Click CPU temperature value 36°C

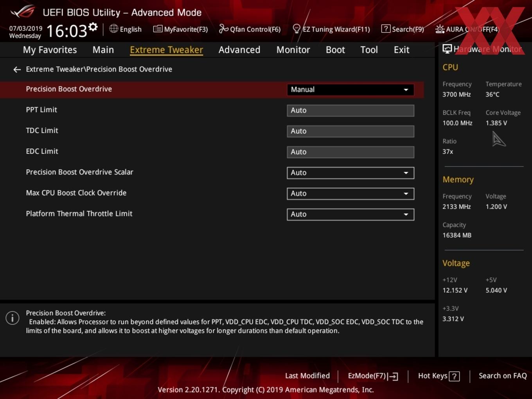492,94
